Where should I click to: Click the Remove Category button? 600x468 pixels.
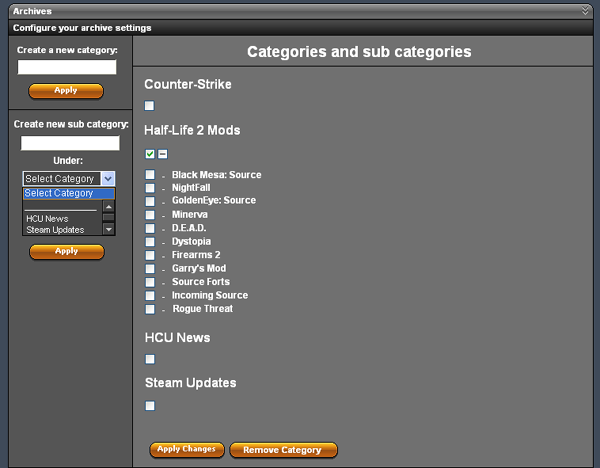(x=283, y=450)
